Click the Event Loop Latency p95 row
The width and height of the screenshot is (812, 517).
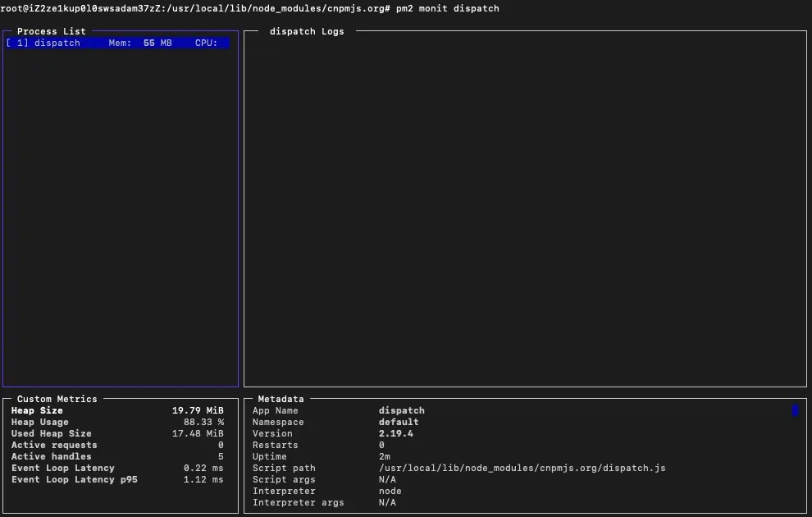[117, 479]
